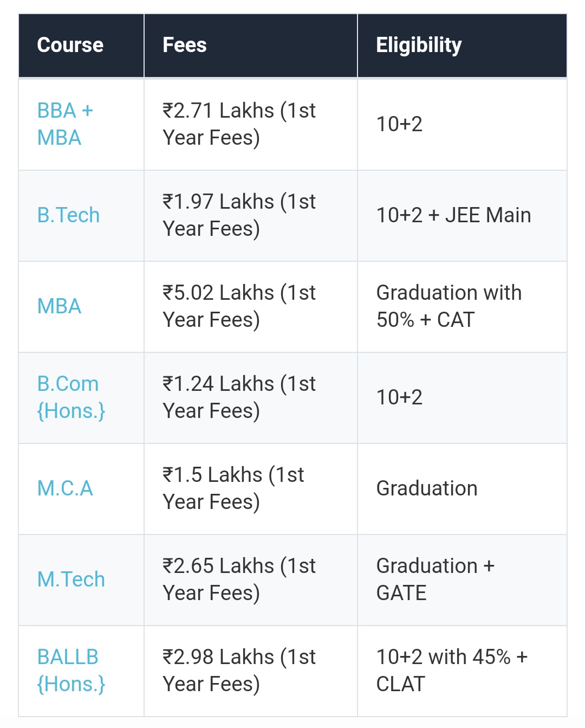Click the Eligibility column header
Screen dimensions: 585x728
pyautogui.click(x=419, y=45)
